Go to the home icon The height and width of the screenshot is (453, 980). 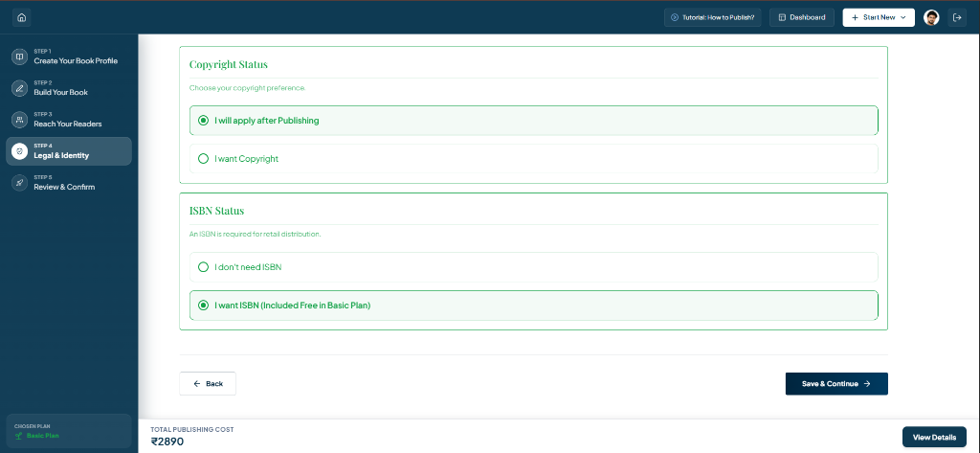(21, 17)
